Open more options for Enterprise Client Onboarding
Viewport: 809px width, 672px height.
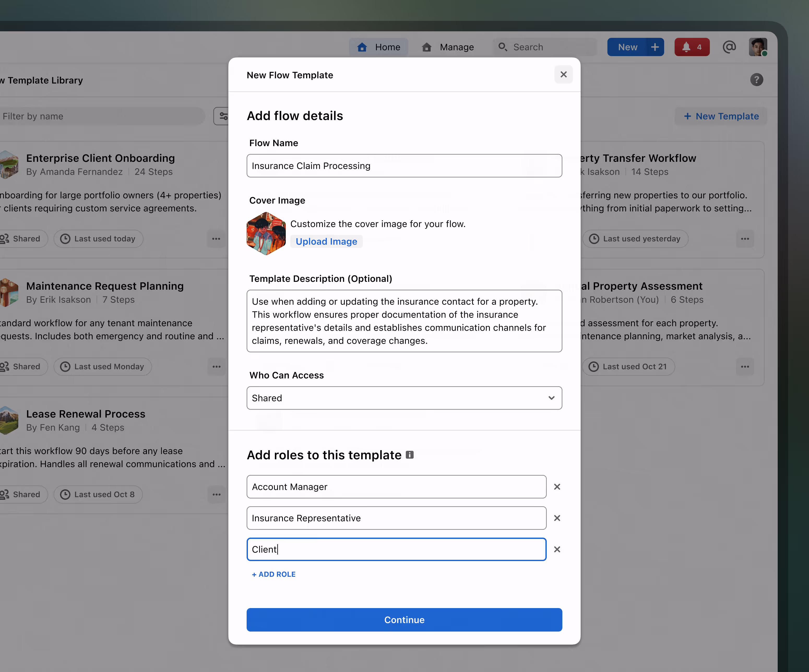click(x=216, y=239)
